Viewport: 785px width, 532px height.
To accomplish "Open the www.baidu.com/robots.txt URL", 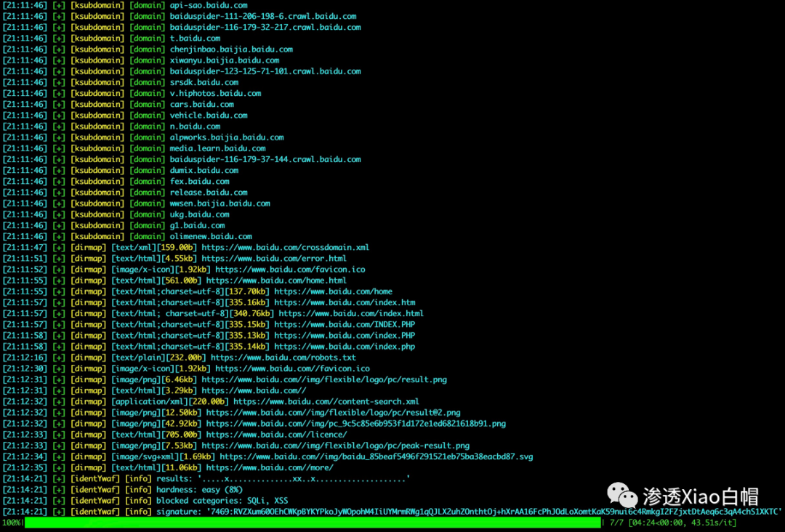I will [x=283, y=358].
